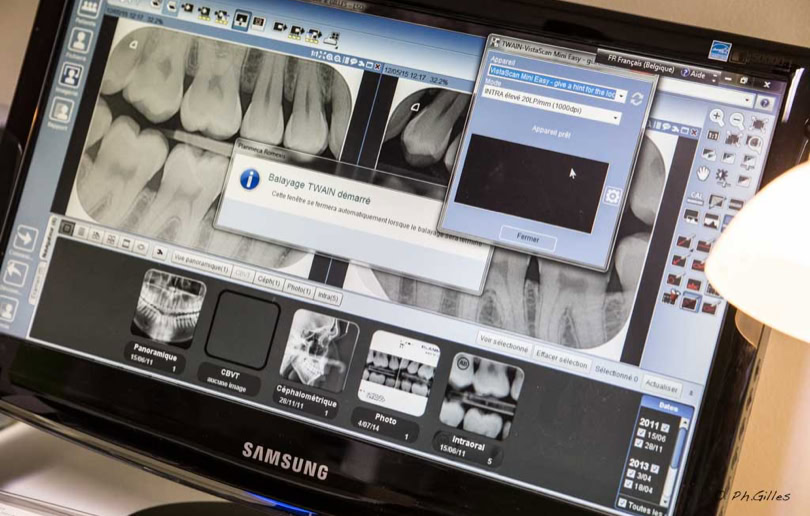The image size is (810, 516).
Task: Click the blue help question mark icon
Action: point(764,103)
